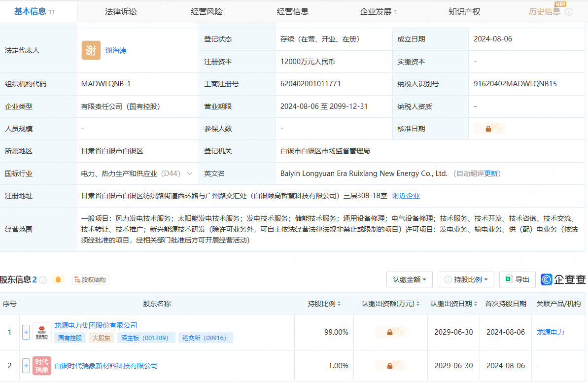Switch to the 法律诉讼 tab
The width and height of the screenshot is (588, 382).
(x=120, y=11)
